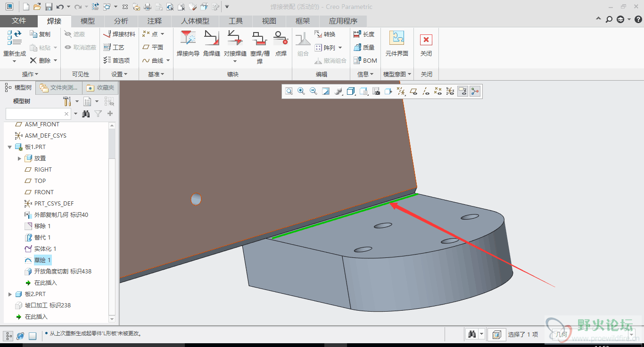The height and width of the screenshot is (347, 644).
Task: Click the Copy (复制) command
Action: click(x=40, y=34)
